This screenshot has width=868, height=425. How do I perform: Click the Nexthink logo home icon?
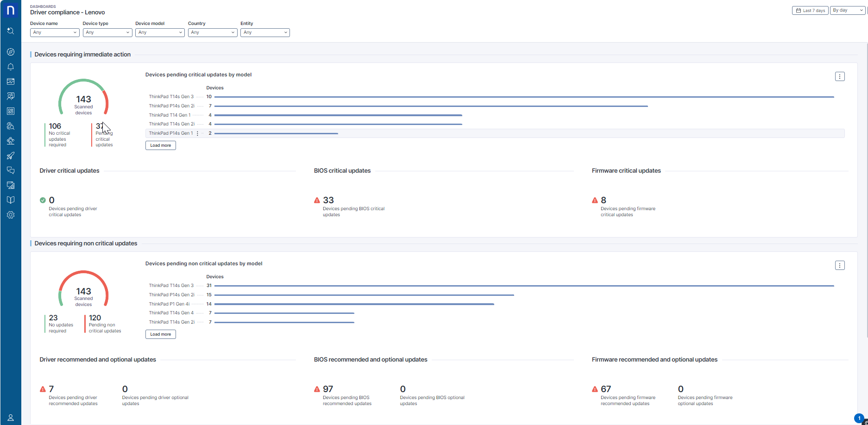[11, 10]
